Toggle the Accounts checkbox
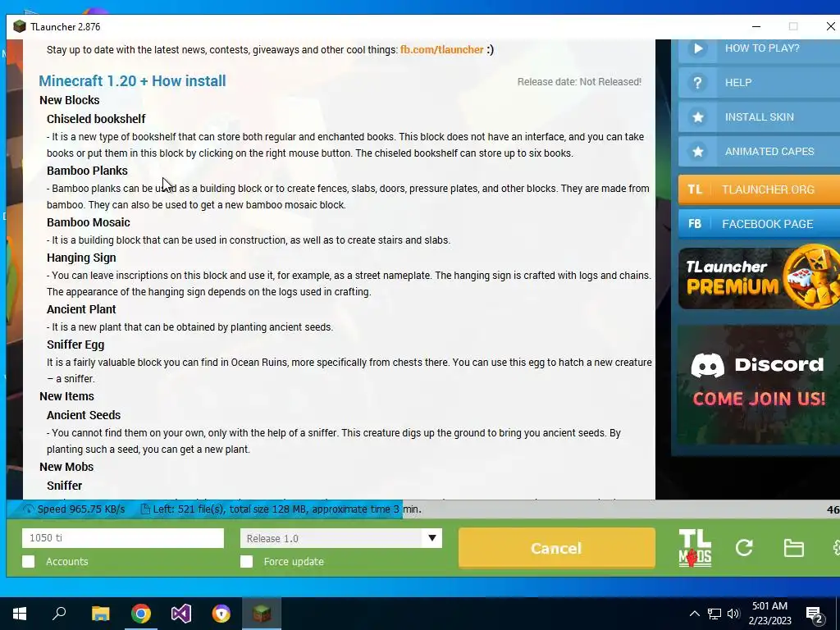 point(29,561)
